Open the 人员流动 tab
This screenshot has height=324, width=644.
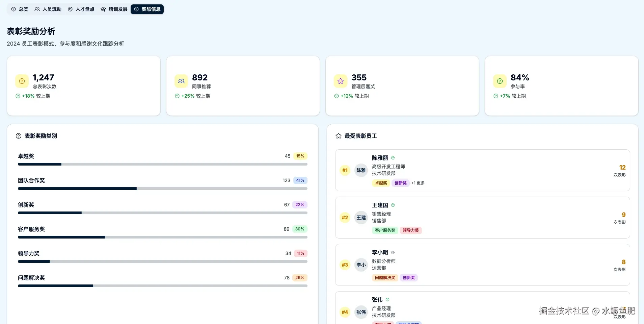(48, 9)
